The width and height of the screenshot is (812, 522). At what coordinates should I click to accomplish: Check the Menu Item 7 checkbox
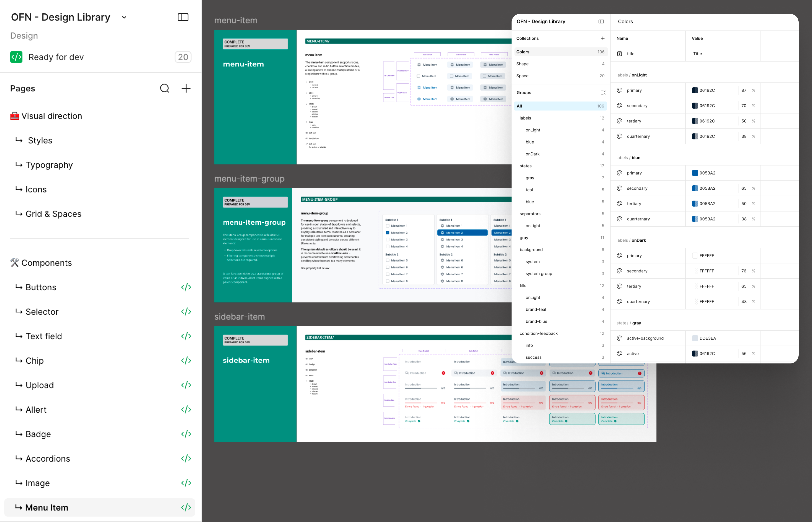click(387, 274)
